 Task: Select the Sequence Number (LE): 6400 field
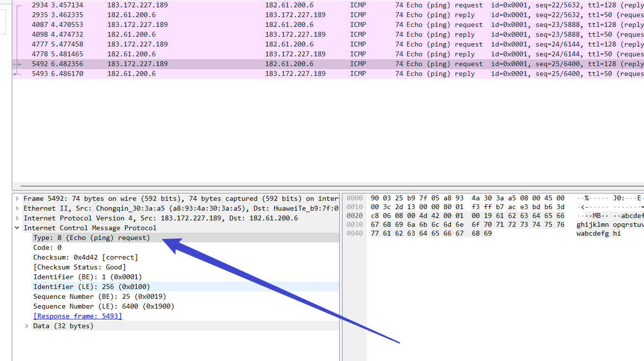point(185,306)
